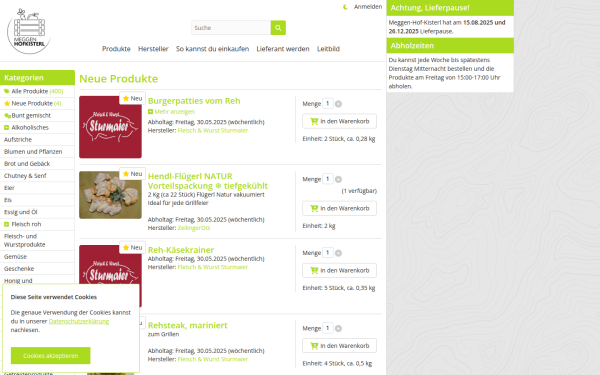Open Reh-Käsekrainer product title
Image resolution: width=600 pixels, height=375 pixels.
pyautogui.click(x=181, y=250)
